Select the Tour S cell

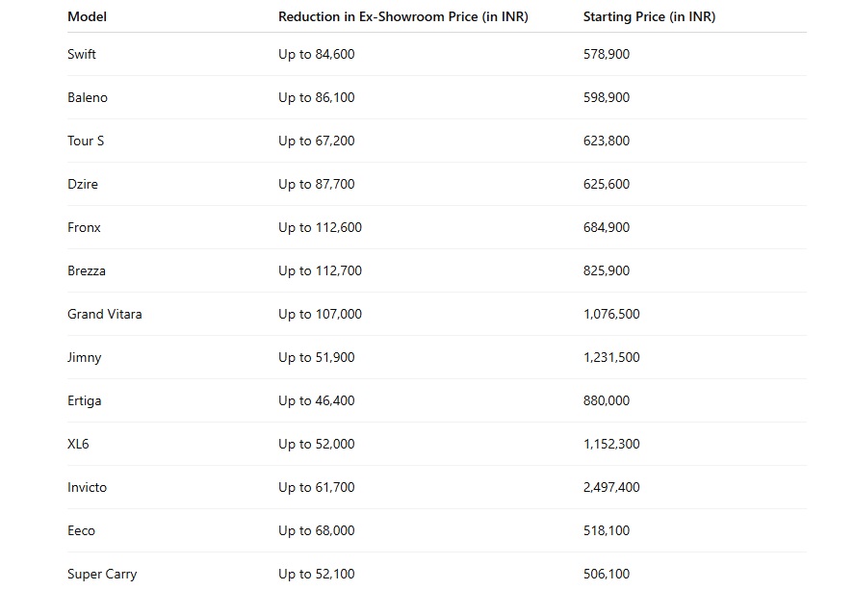(86, 141)
